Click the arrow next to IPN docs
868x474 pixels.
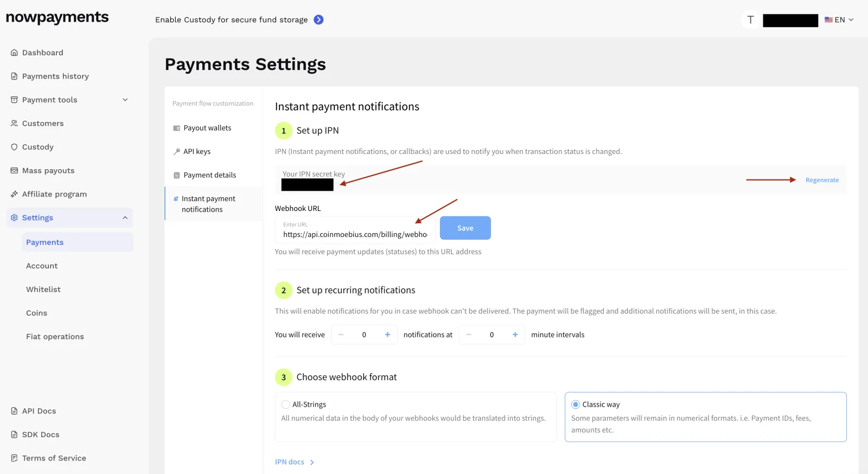(312, 463)
